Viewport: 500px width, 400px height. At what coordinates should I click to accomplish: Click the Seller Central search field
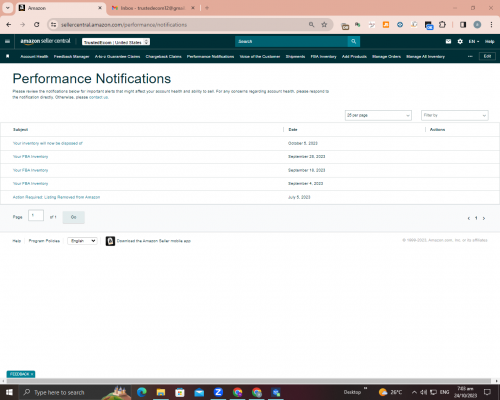pyautogui.click(x=291, y=41)
